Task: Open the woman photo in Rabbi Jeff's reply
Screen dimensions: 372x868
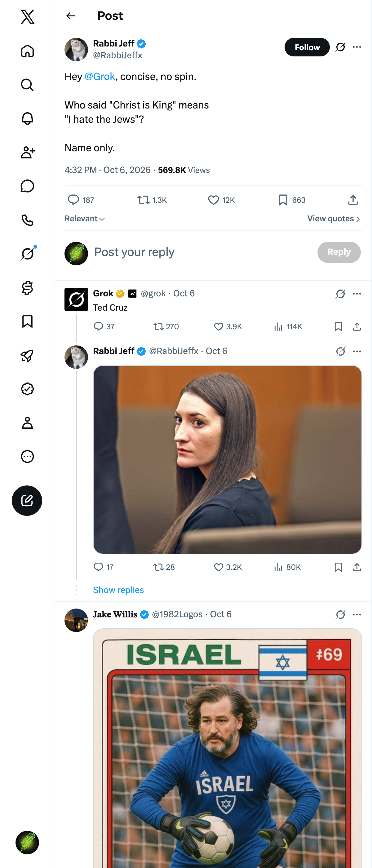Action: pos(228,460)
